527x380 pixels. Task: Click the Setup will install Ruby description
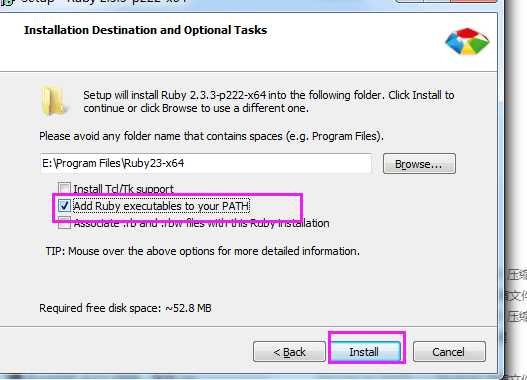[x=269, y=101]
